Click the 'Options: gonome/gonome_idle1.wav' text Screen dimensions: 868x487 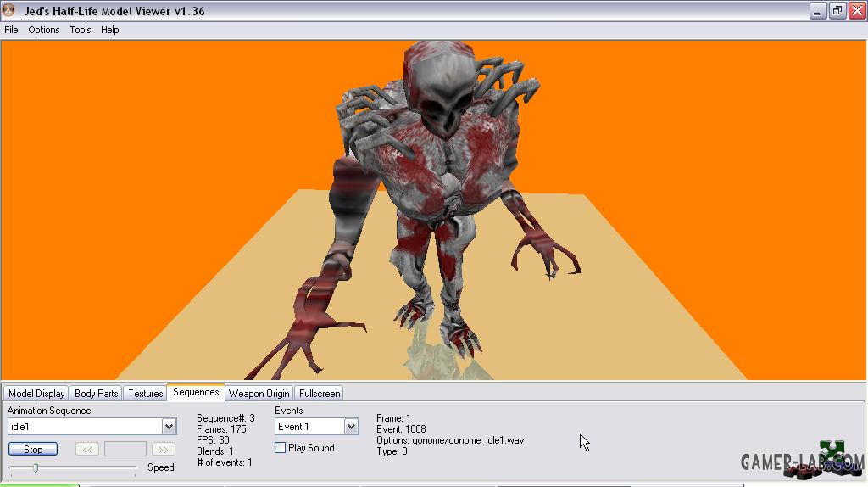point(450,440)
